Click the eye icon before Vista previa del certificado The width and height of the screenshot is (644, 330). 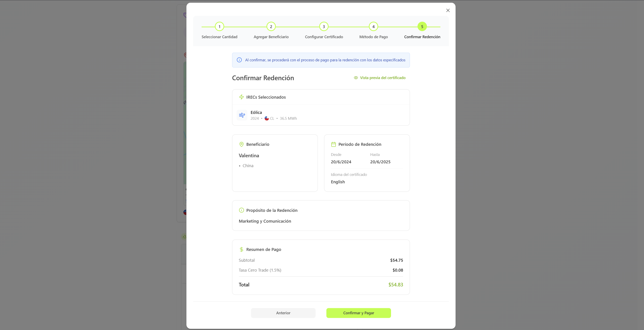tap(356, 78)
